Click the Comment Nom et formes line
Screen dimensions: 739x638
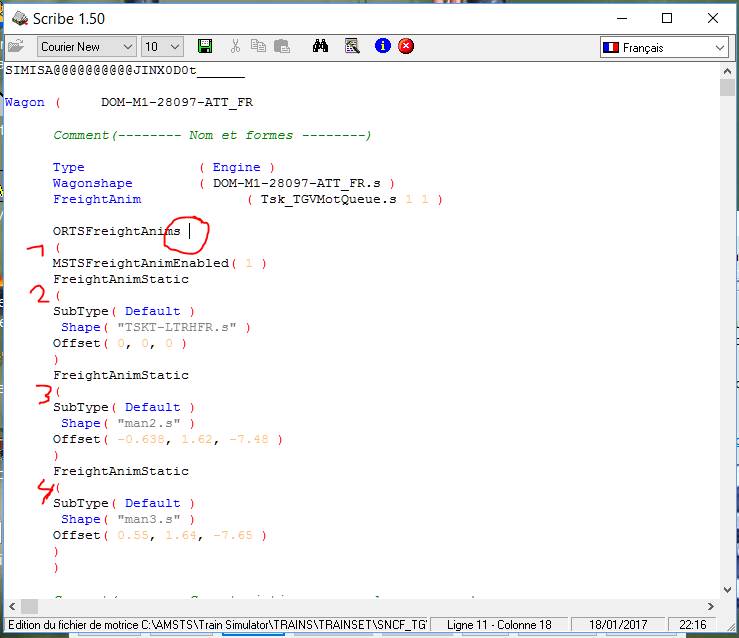[212, 135]
